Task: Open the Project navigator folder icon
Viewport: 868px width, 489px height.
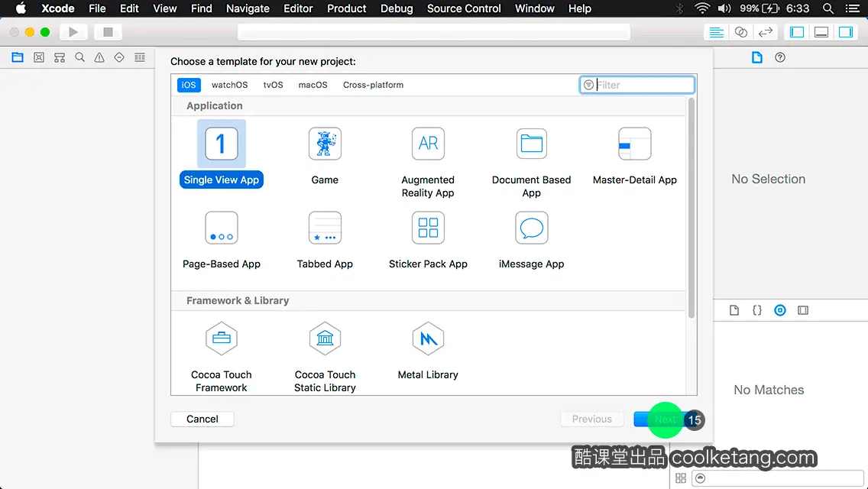Action: click(x=18, y=57)
